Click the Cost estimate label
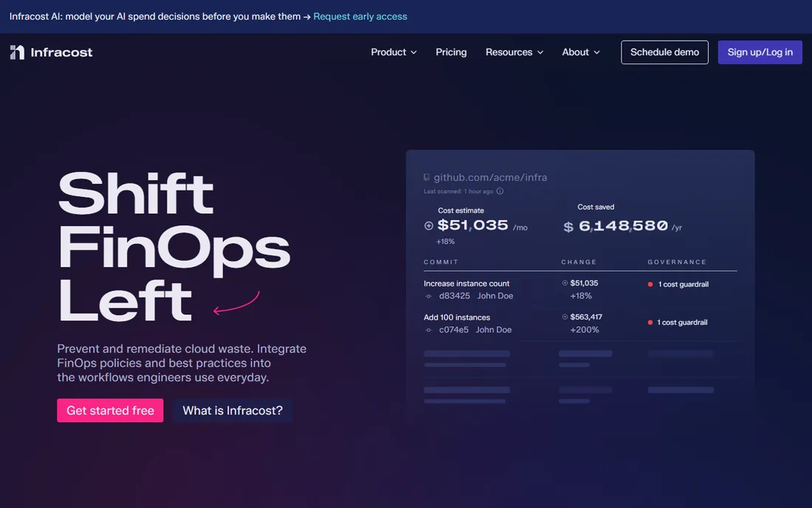 (461, 210)
